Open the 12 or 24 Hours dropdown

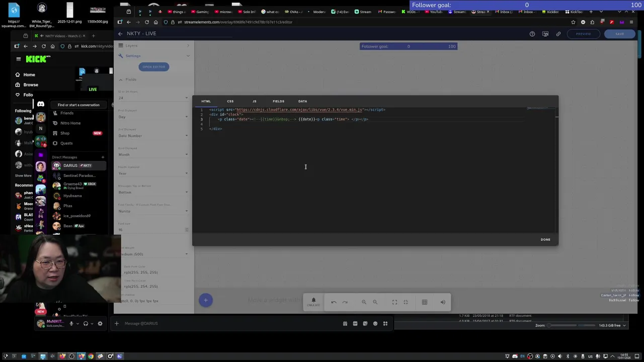(x=153, y=98)
